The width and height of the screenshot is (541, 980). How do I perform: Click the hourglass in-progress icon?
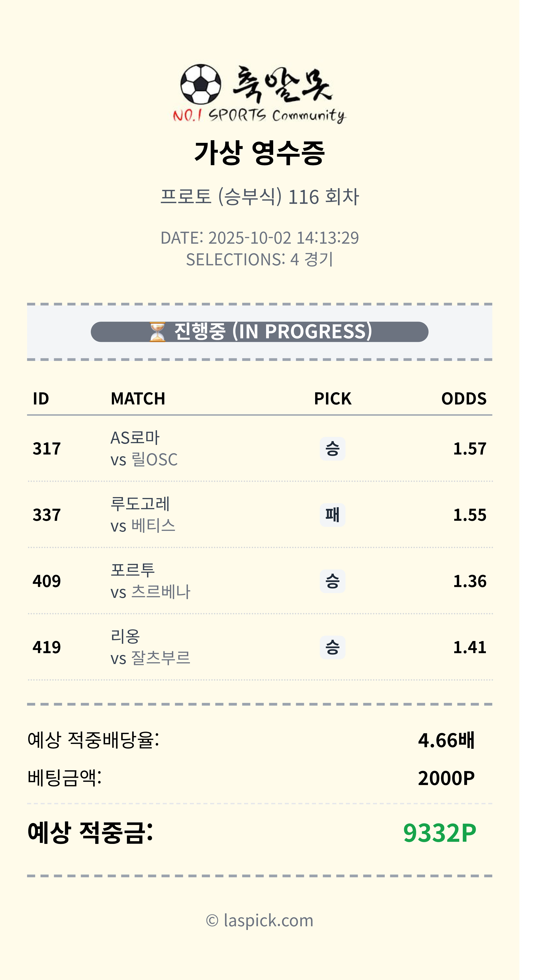pyautogui.click(x=157, y=332)
